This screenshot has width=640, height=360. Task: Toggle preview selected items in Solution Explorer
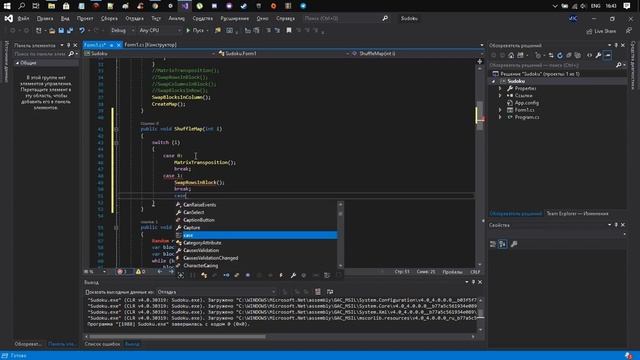point(608,55)
